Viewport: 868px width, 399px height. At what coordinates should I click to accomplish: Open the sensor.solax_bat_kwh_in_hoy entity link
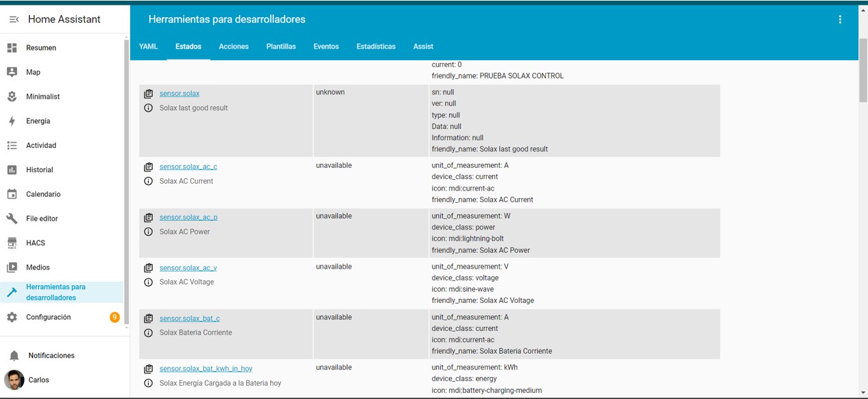coord(206,369)
